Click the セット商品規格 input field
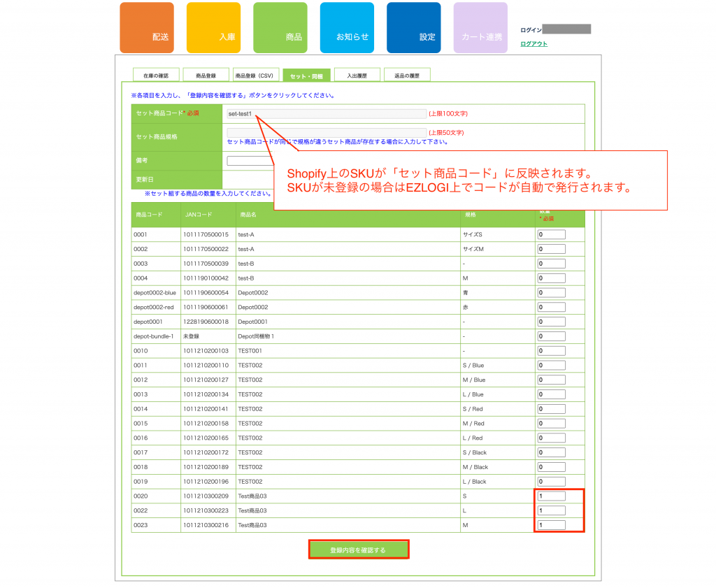The image size is (716, 588). [x=326, y=132]
